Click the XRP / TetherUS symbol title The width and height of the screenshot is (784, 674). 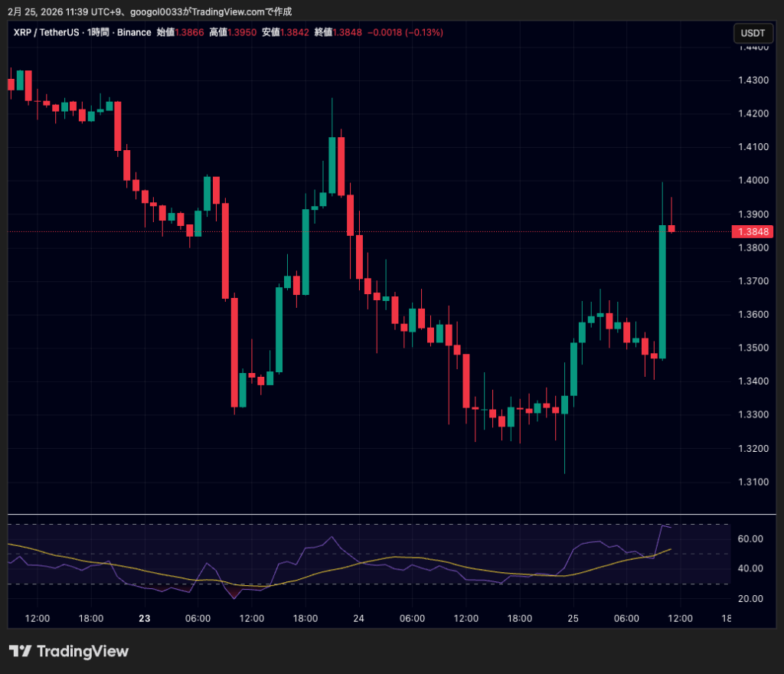44,32
